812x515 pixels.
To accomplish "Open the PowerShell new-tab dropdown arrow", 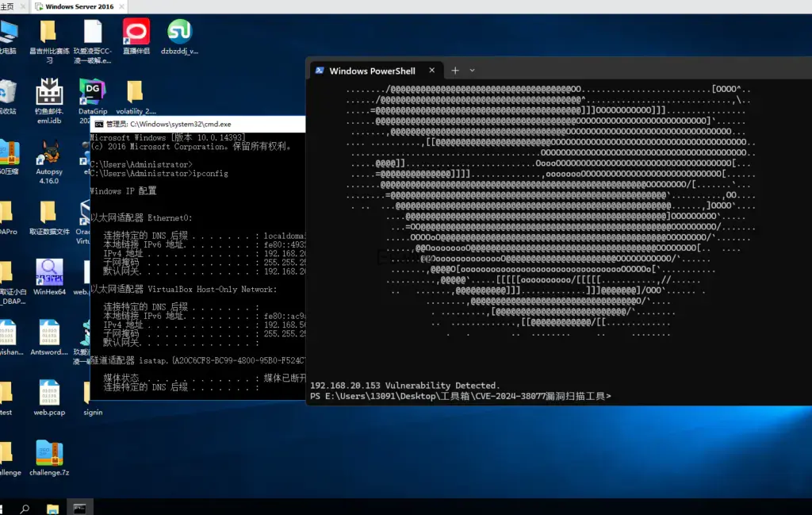I will pos(473,71).
